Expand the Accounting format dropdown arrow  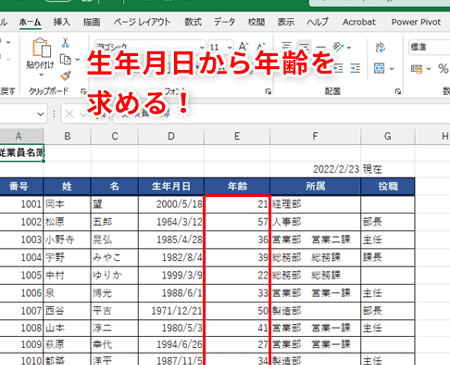429,69
